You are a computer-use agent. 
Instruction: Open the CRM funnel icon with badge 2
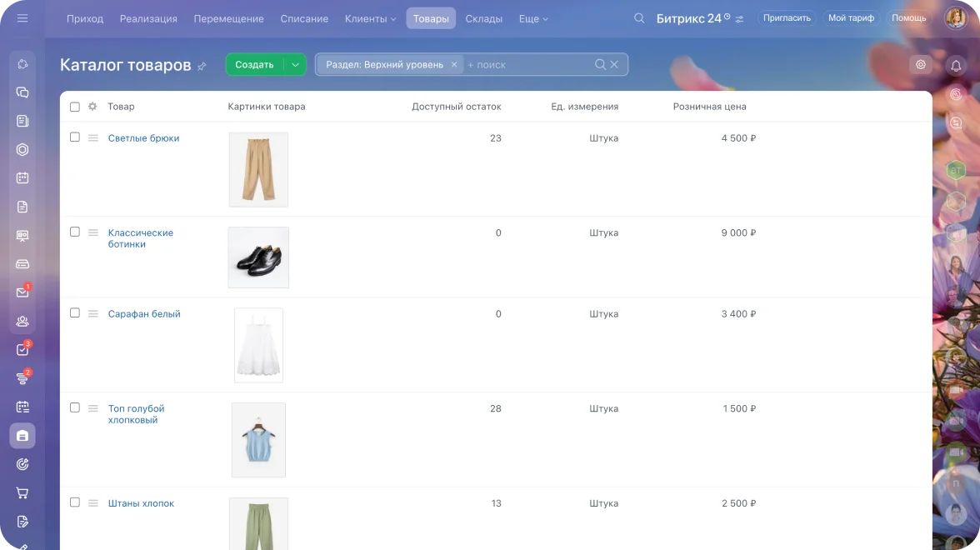pos(22,378)
